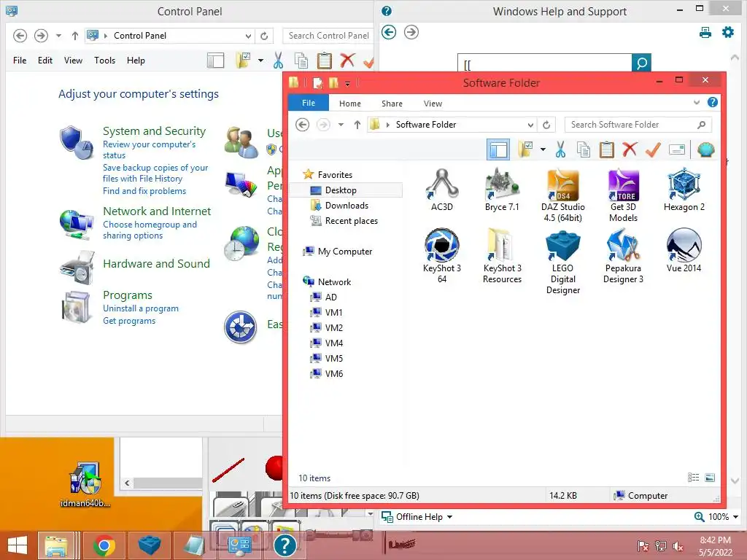Click the Windows Start button
The image size is (747, 560).
coord(18,545)
